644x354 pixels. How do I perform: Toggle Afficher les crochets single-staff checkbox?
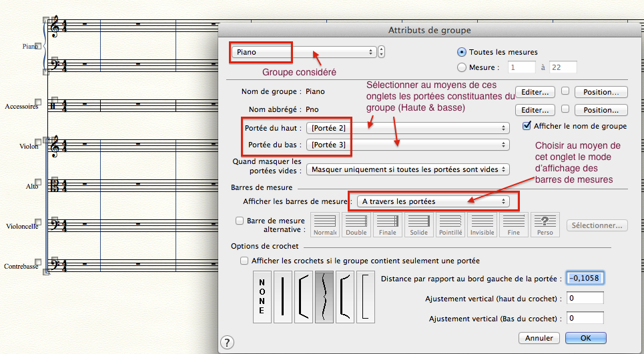pos(245,261)
